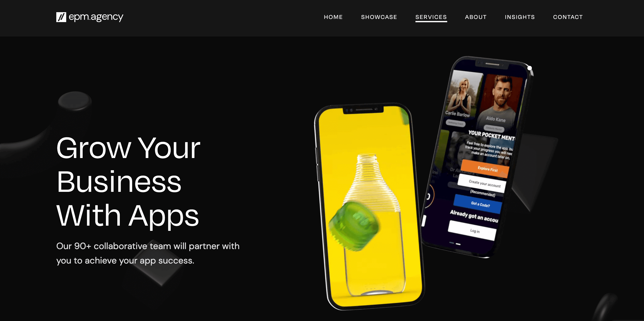Click the HOME navigation button
The height and width of the screenshot is (321, 644).
(333, 17)
